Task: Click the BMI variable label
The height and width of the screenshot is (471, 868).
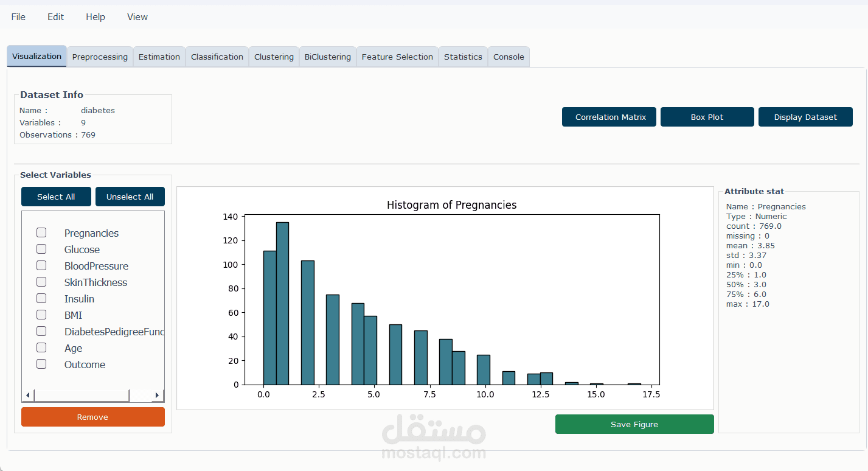Action: click(73, 315)
